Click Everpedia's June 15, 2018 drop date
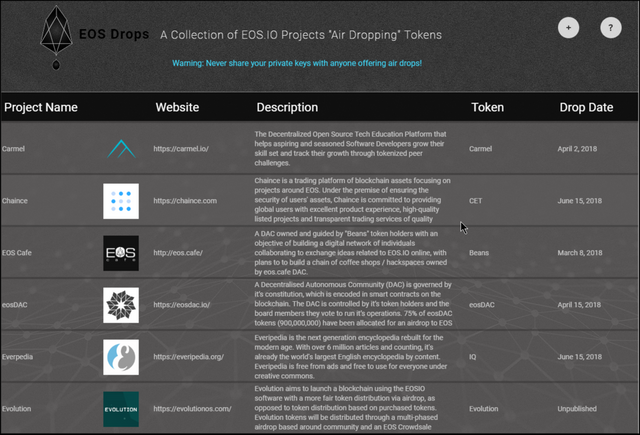This screenshot has width=640, height=435. click(x=580, y=357)
